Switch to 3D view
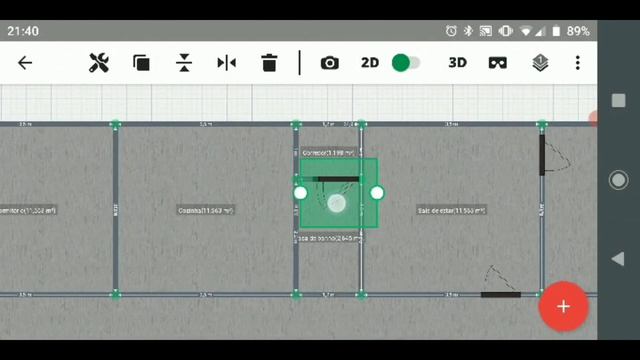 458,63
